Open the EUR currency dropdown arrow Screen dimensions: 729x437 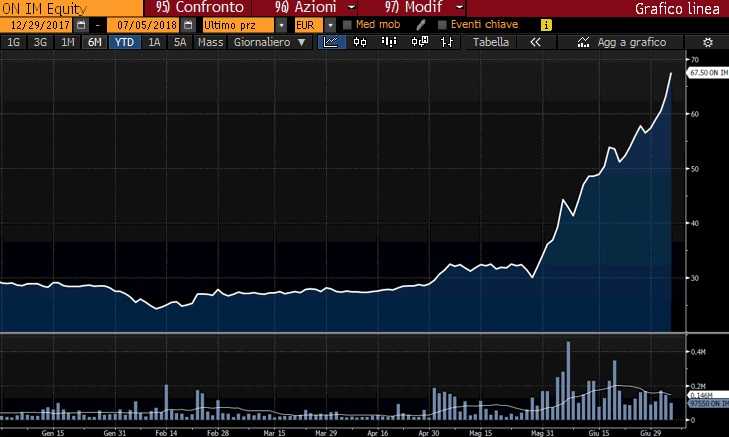click(x=330, y=25)
